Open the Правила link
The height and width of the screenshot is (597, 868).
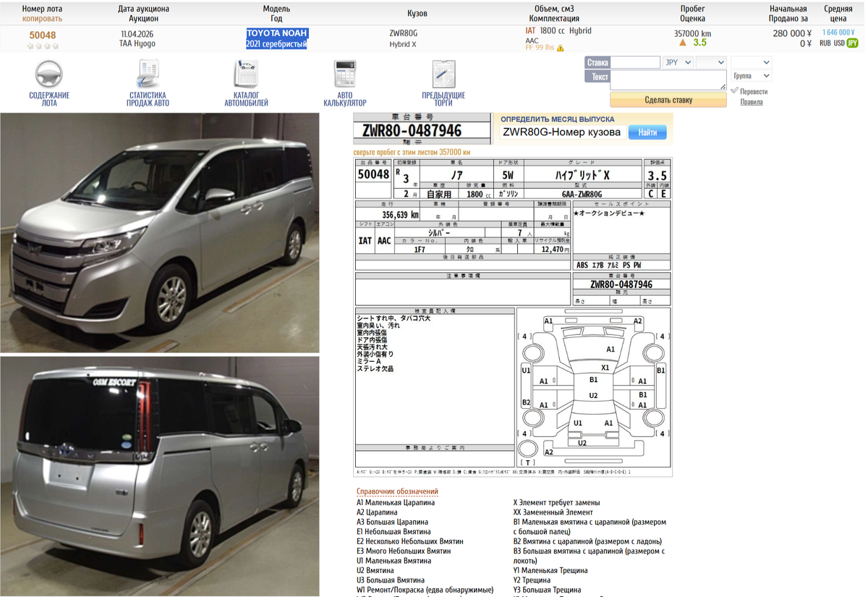coord(752,102)
